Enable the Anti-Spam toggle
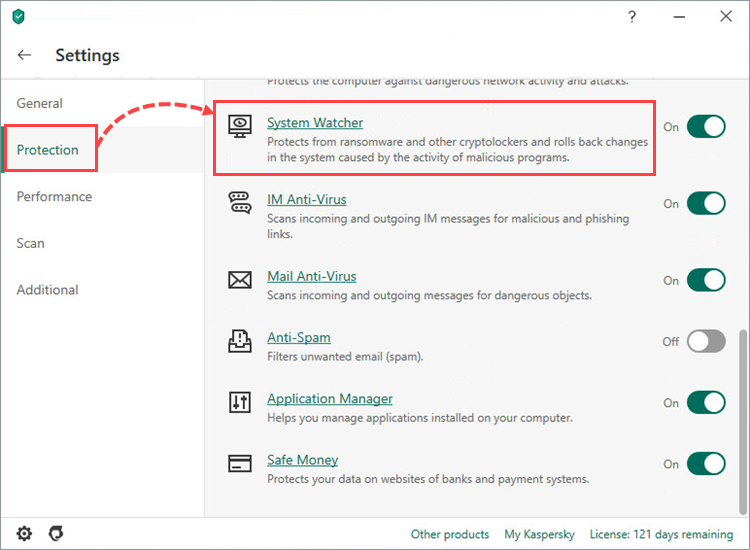Image resolution: width=750 pixels, height=550 pixels. [707, 341]
